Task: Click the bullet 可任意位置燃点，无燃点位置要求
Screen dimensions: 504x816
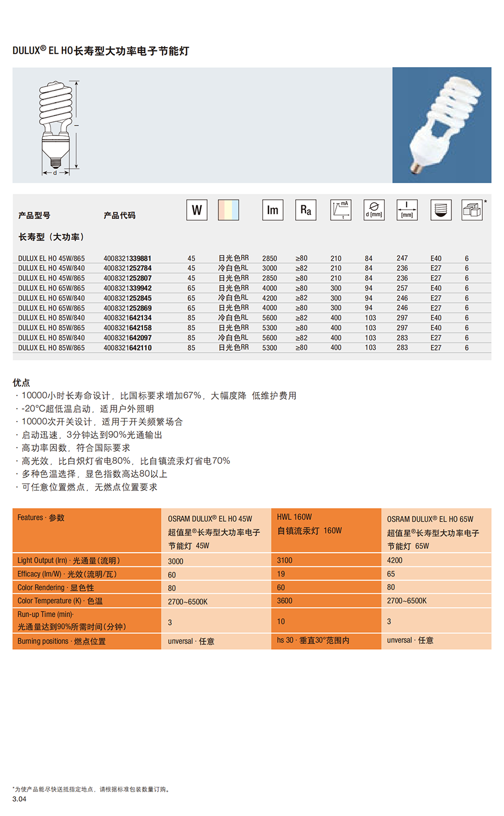Action: [86, 487]
